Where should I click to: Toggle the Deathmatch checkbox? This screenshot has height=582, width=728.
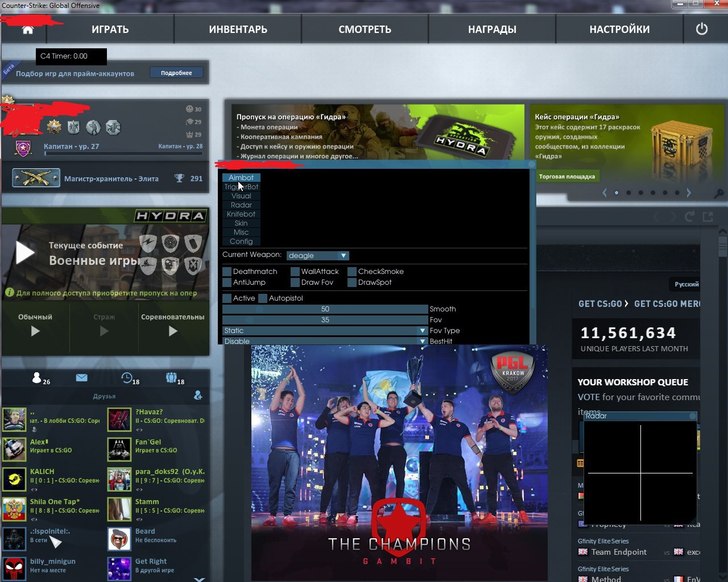pos(227,272)
